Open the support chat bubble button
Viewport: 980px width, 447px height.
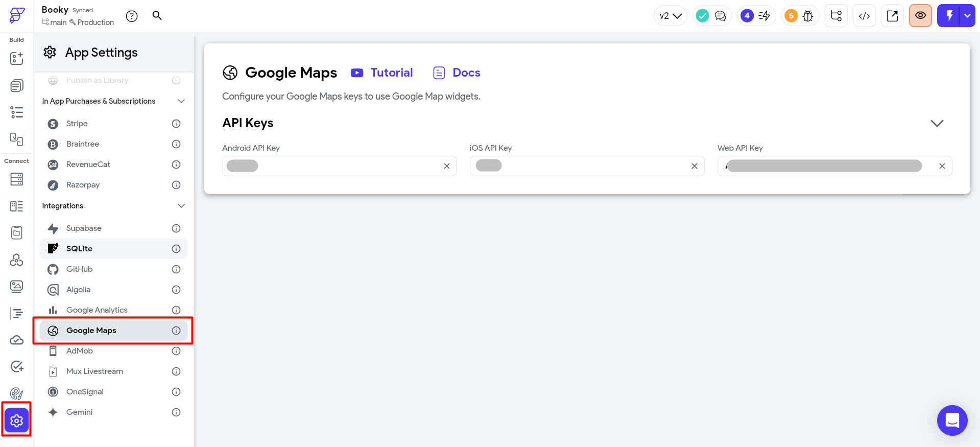coord(952,420)
